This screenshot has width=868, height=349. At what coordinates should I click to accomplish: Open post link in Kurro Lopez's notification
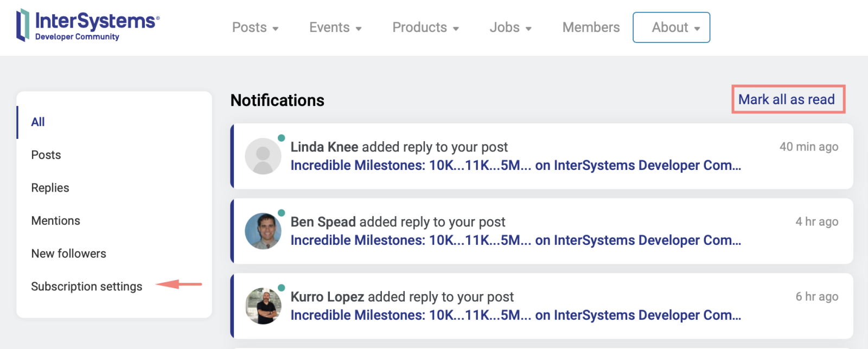[x=516, y=315]
